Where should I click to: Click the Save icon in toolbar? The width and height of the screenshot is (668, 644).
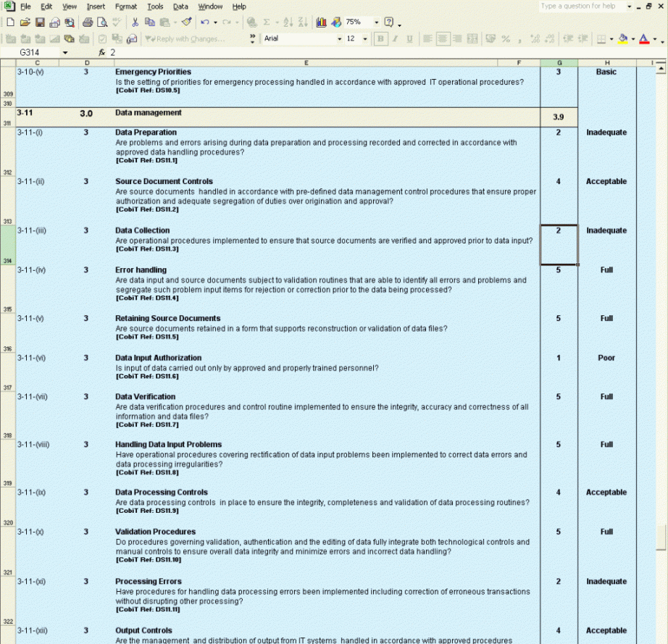pos(41,22)
